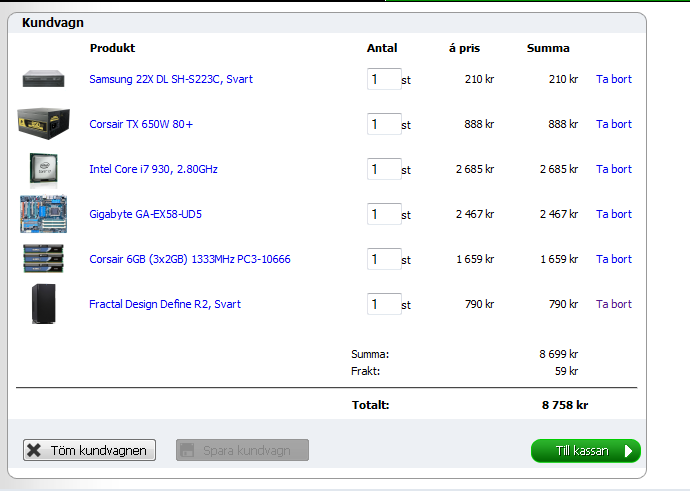The height and width of the screenshot is (491, 690).
Task: Open the Samsung 22X DL SH-S223C product link
Action: [170, 79]
